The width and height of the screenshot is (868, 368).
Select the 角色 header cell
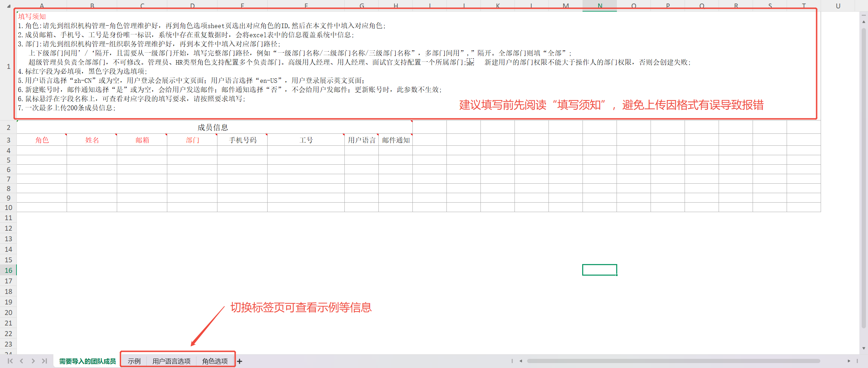pos(42,140)
